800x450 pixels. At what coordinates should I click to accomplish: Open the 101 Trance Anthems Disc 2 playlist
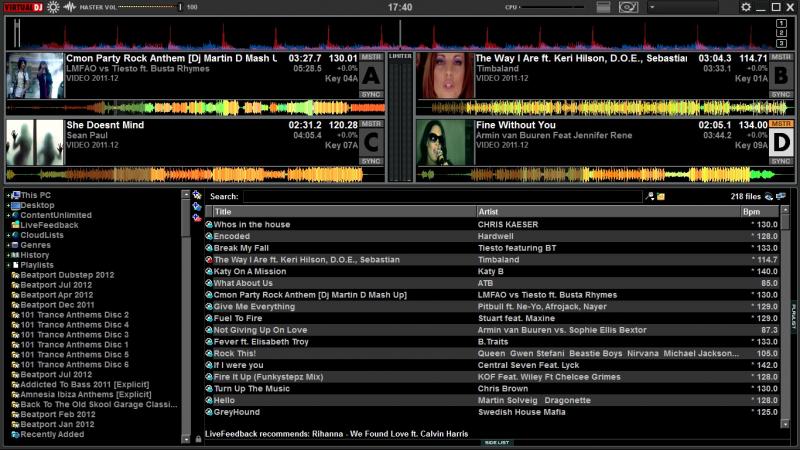click(74, 315)
